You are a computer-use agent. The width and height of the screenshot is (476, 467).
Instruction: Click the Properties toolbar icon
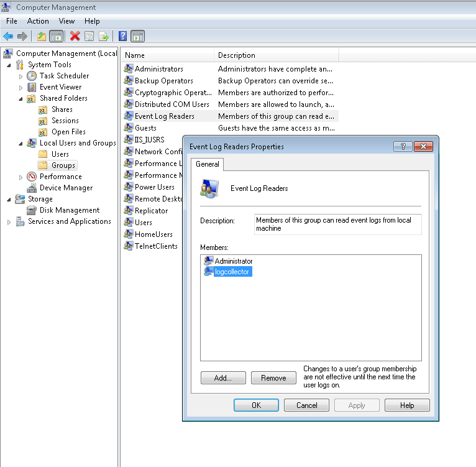(89, 37)
